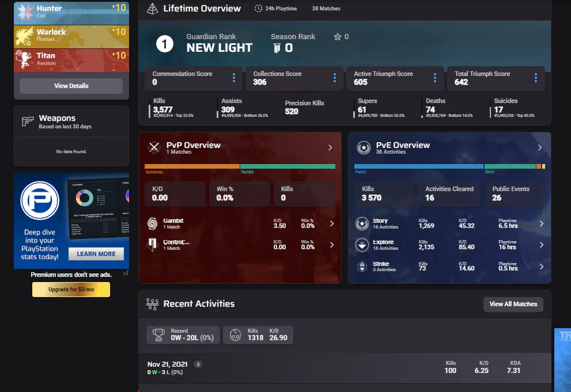
Task: Expand the Story activities row arrow
Action: (541, 223)
